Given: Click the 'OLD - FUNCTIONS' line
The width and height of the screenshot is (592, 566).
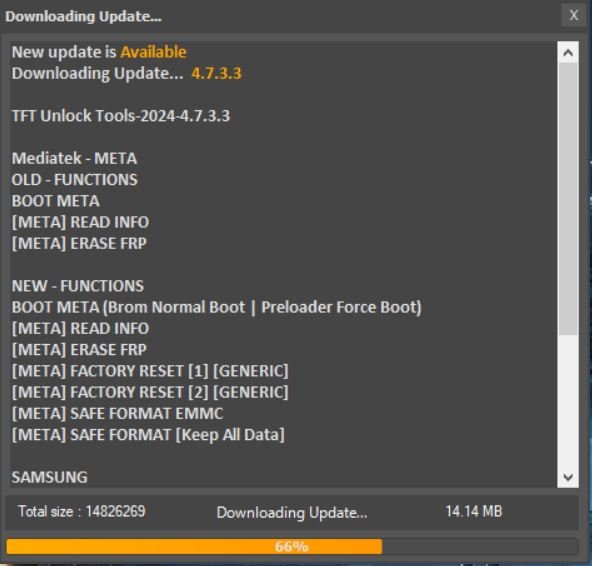Looking at the screenshot, I should pos(74,179).
